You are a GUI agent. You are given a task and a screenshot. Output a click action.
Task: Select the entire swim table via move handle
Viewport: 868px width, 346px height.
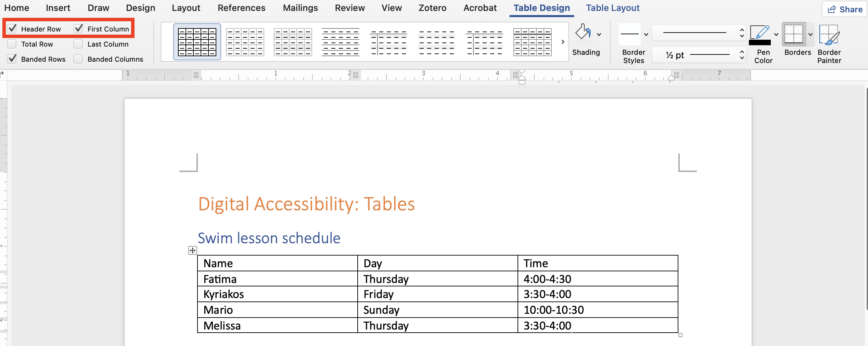pos(192,250)
